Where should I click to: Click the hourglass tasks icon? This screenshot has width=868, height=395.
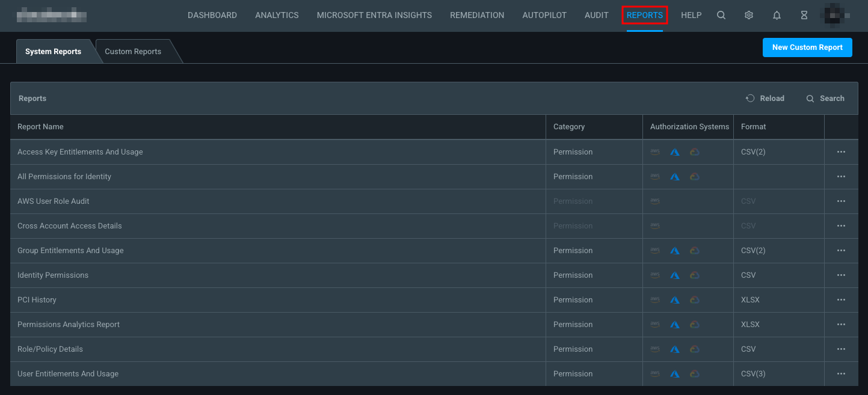pos(804,15)
